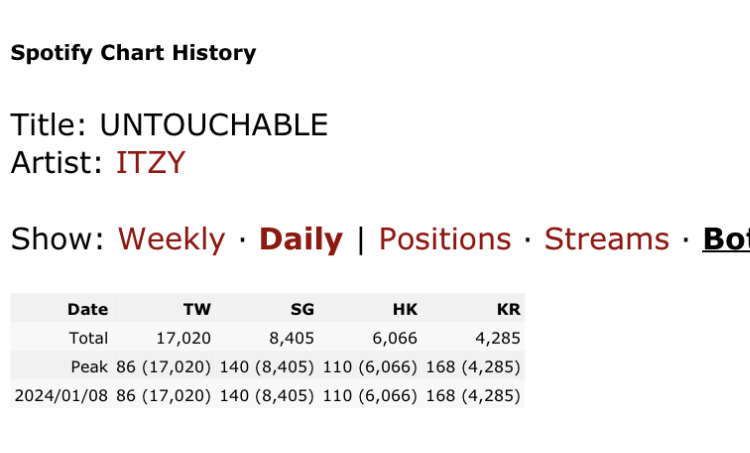Viewport: 750px width, 453px height.
Task: Click the 4,285 cell in Total row
Action: click(x=500, y=338)
